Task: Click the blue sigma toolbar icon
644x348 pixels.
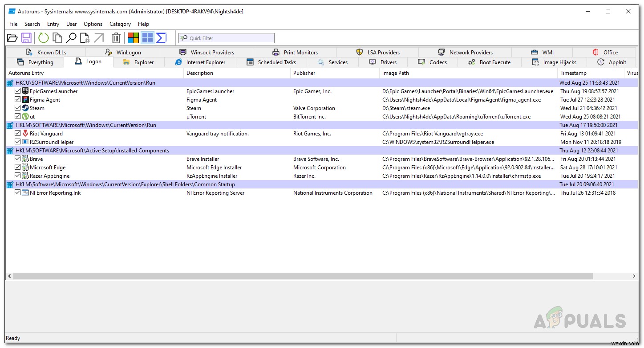Action: pyautogui.click(x=161, y=38)
